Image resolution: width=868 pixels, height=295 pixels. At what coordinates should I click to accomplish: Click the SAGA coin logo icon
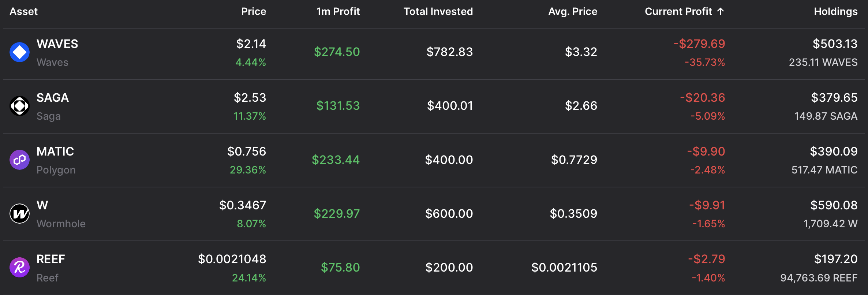coord(19,106)
